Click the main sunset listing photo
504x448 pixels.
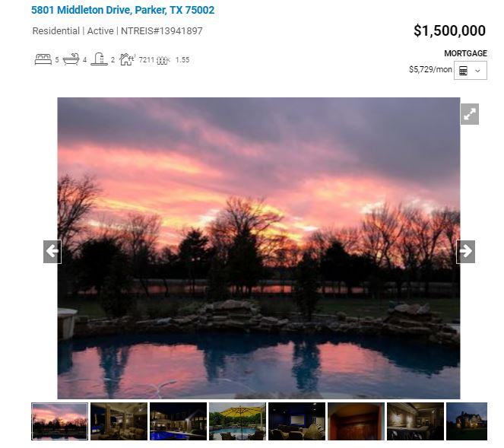click(258, 248)
